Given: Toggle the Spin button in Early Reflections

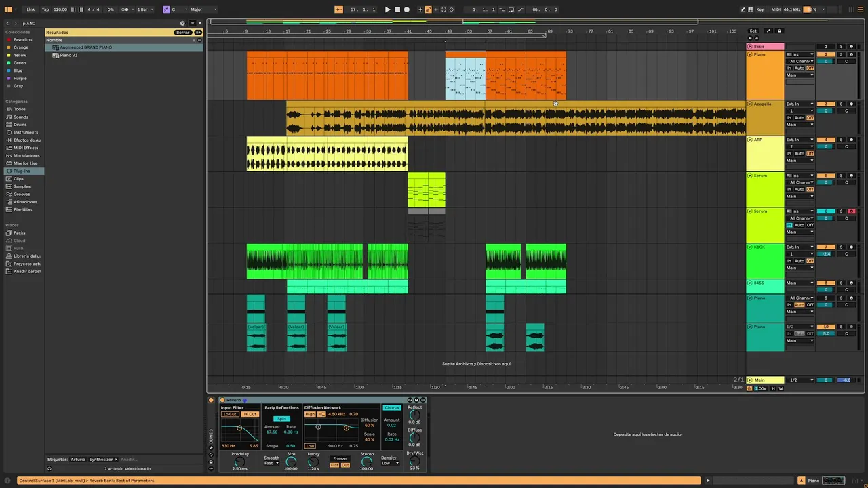Looking at the screenshot, I should point(281,419).
